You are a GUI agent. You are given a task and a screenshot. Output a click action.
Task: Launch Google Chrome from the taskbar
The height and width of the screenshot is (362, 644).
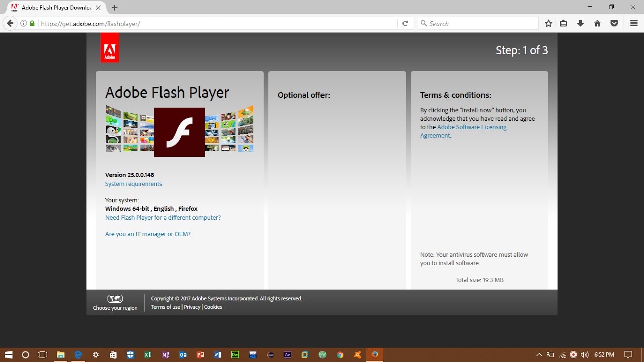pos(340,354)
